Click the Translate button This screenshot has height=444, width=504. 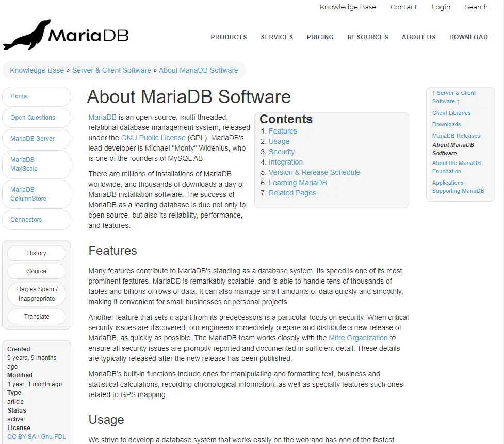click(37, 317)
